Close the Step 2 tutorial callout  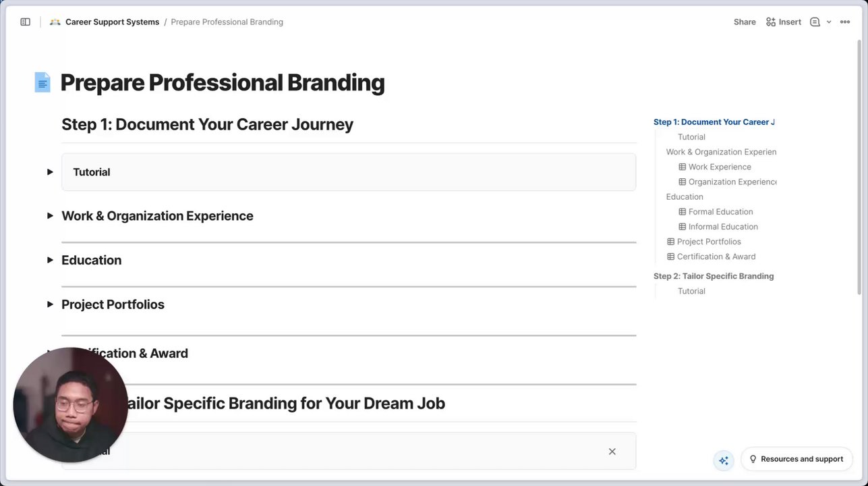pos(612,452)
